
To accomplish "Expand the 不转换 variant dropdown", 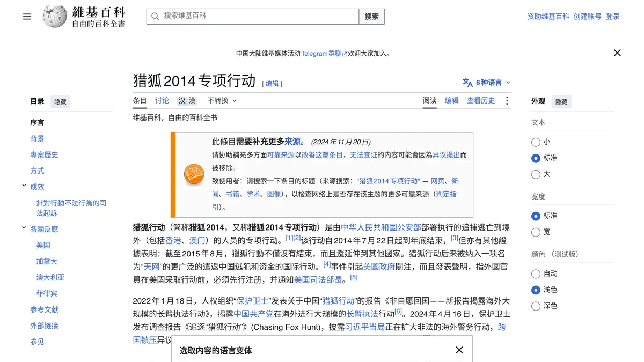I will (222, 100).
